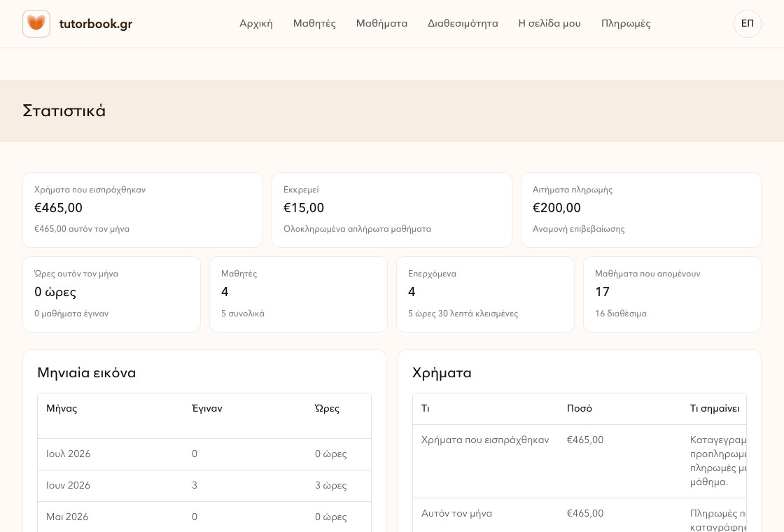Click the '3 ώρες' cell for Ιουν 2026

coord(330,486)
